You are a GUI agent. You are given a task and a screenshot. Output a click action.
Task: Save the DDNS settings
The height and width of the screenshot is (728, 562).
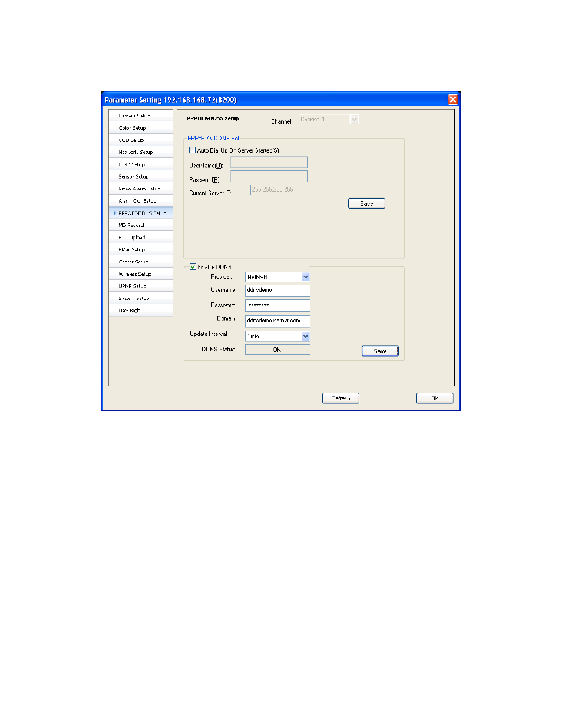pyautogui.click(x=380, y=351)
